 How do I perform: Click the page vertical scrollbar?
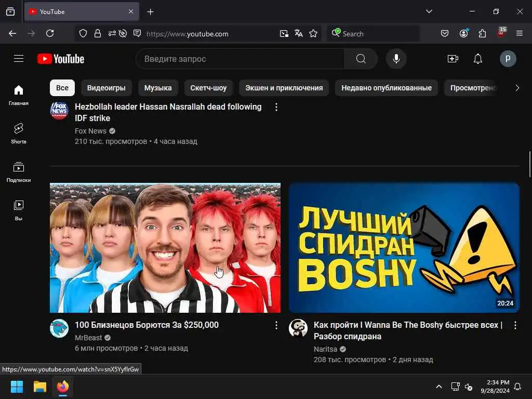(x=530, y=164)
